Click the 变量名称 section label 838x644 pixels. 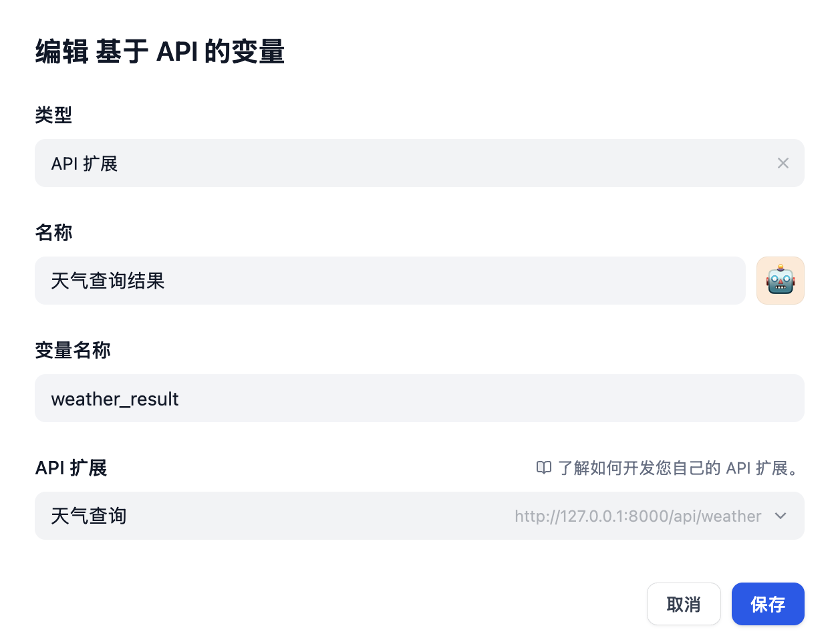73,350
